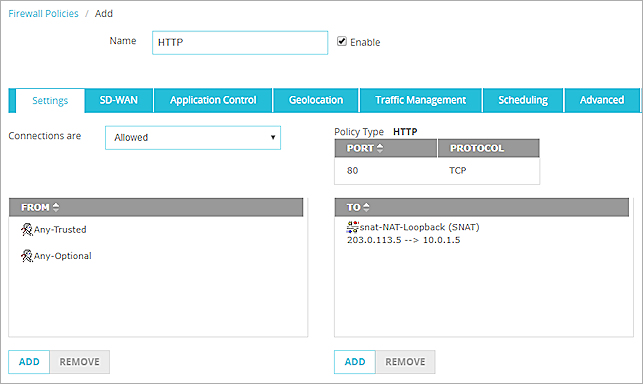Sort the FROM list using its arrows
Viewport: 643px width, 384px height.
coord(56,207)
